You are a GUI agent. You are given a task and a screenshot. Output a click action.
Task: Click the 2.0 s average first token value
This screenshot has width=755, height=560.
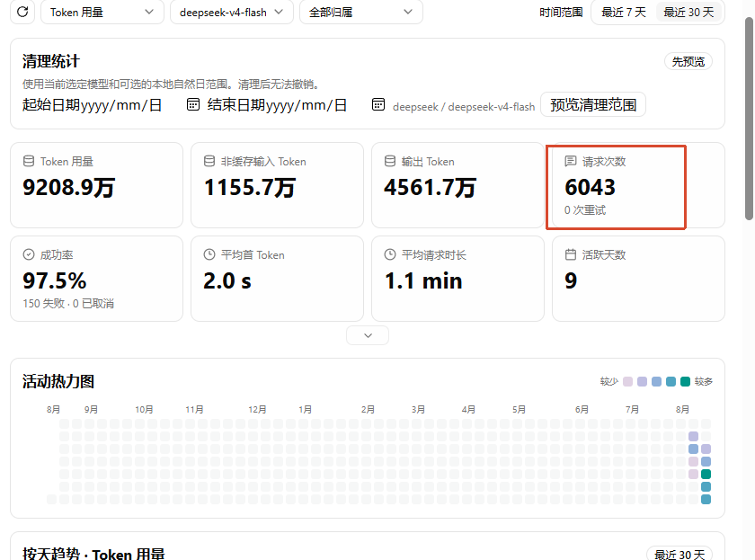[x=227, y=280]
